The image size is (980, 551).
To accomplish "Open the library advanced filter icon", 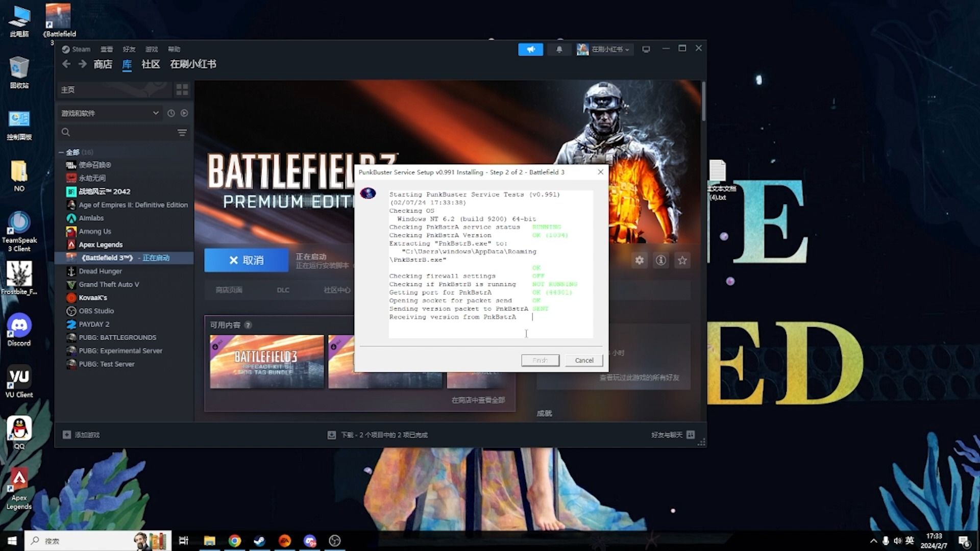I will (182, 133).
